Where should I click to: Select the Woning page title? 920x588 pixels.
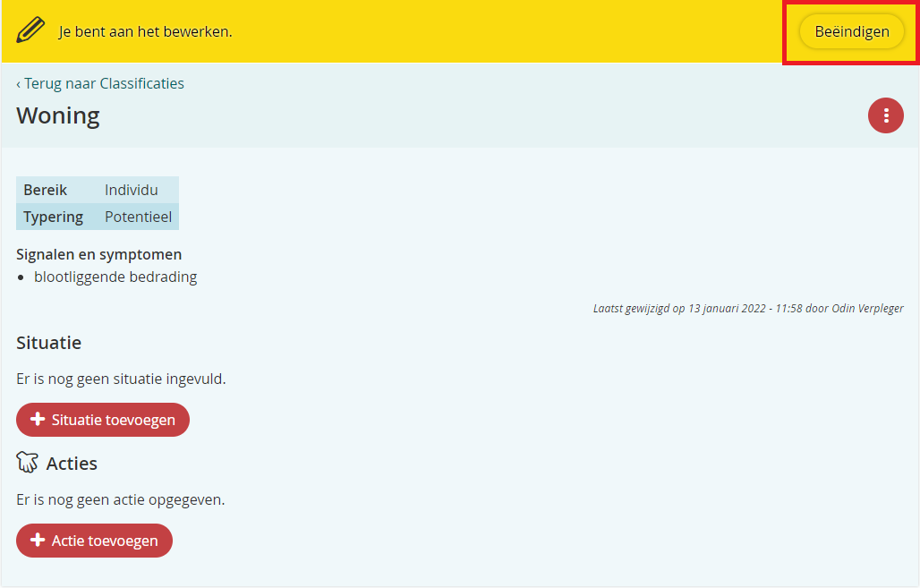(x=58, y=115)
